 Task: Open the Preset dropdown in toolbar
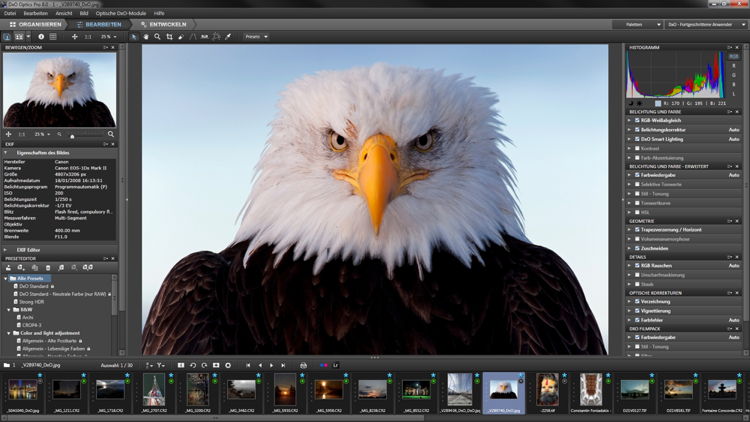[256, 37]
